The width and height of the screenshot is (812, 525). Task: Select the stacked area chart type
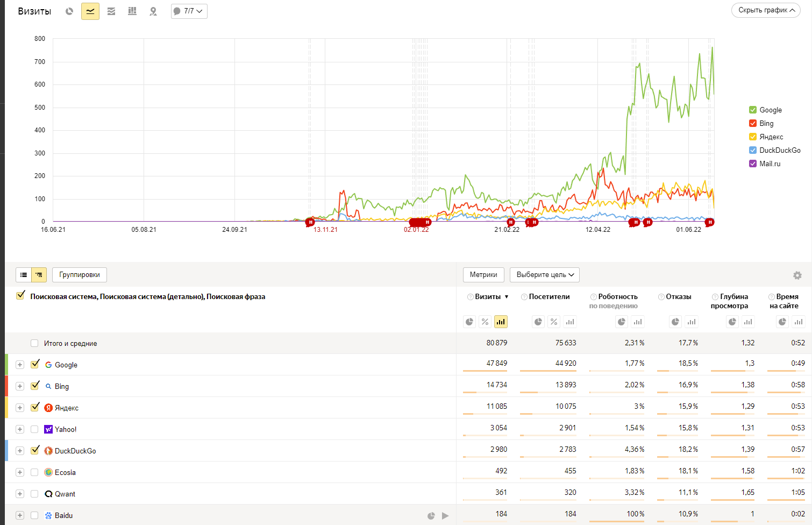pyautogui.click(x=111, y=11)
